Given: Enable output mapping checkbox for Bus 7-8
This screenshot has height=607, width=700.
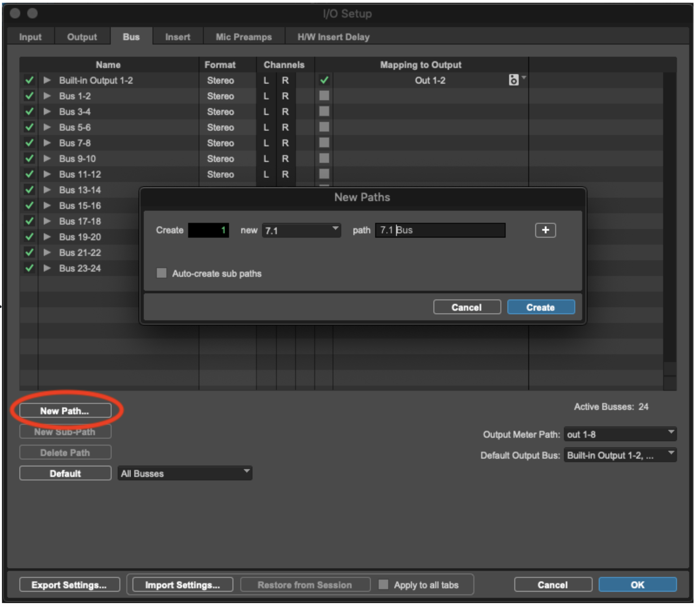Looking at the screenshot, I should point(324,143).
